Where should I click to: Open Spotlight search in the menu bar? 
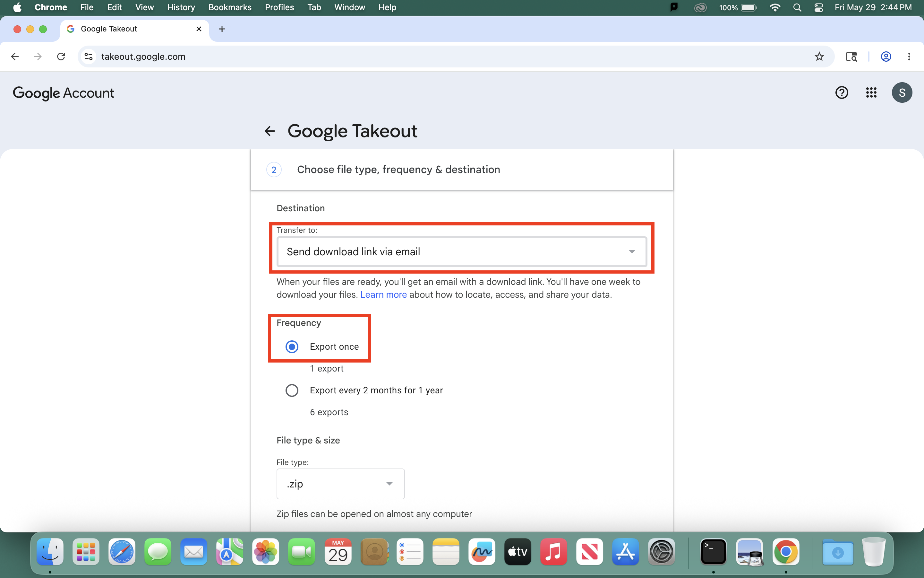797,8
